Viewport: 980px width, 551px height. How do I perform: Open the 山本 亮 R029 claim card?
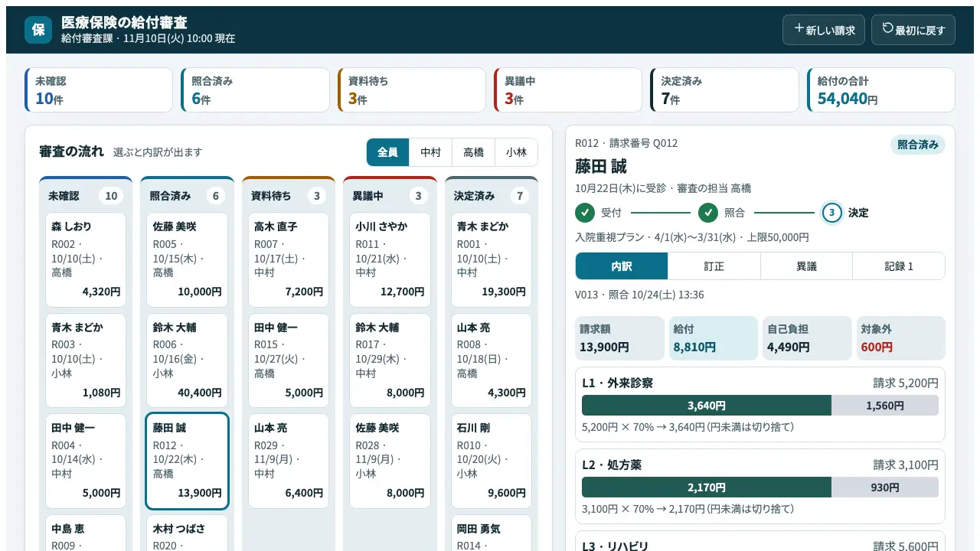pos(289,461)
